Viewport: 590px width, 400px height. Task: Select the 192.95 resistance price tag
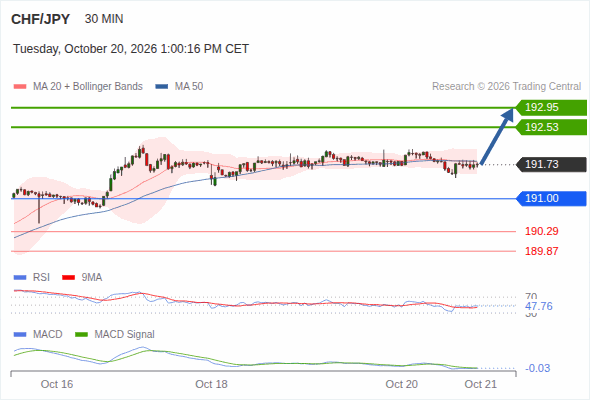click(x=551, y=108)
